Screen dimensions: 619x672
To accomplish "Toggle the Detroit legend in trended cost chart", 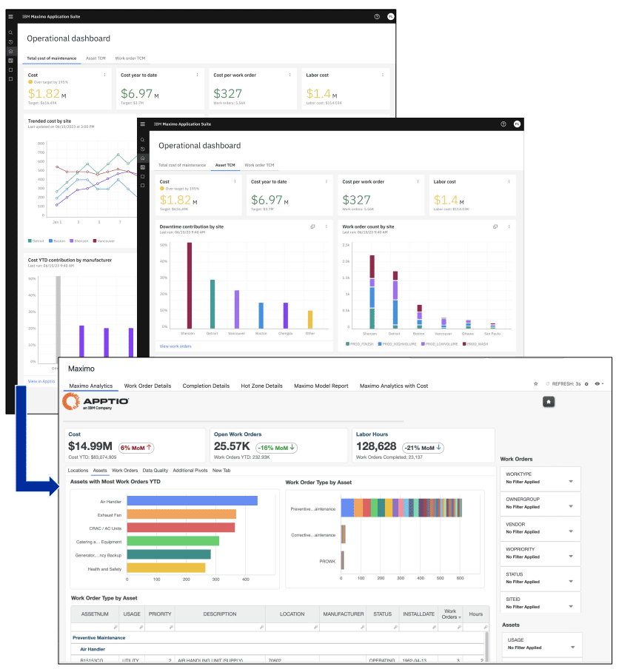I will pyautogui.click(x=38, y=241).
